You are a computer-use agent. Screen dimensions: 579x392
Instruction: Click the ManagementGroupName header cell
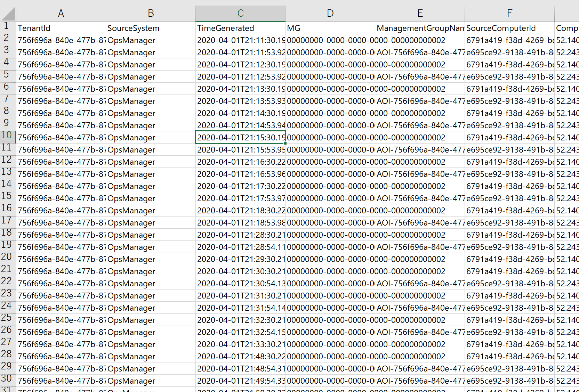pos(420,28)
